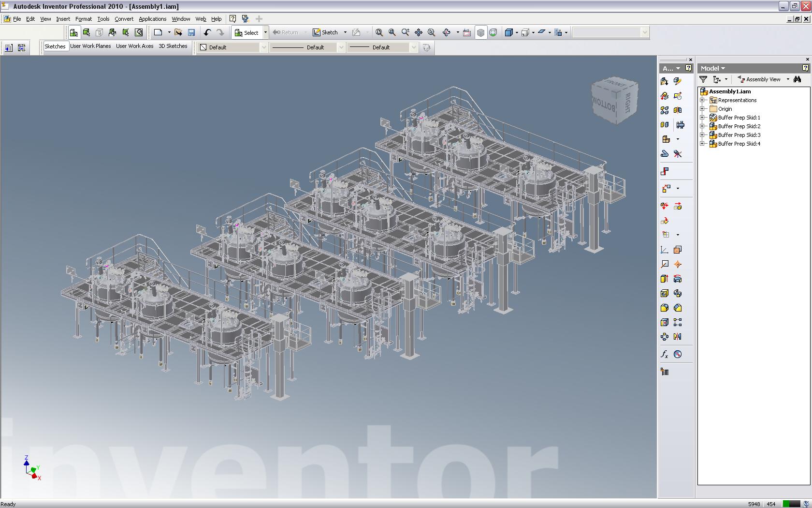Screen dimensions: 812x508
Task: Toggle Sketches visibility filter button
Action: tap(55, 46)
